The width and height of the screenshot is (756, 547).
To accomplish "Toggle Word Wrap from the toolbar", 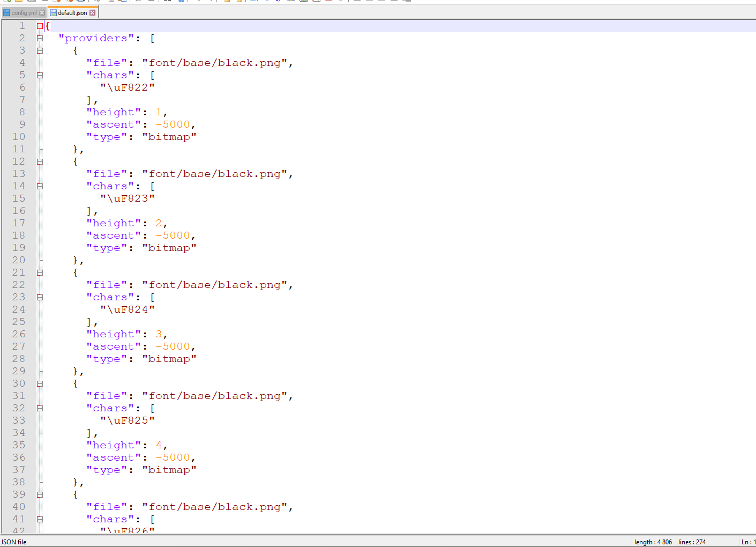I will (253, 3).
